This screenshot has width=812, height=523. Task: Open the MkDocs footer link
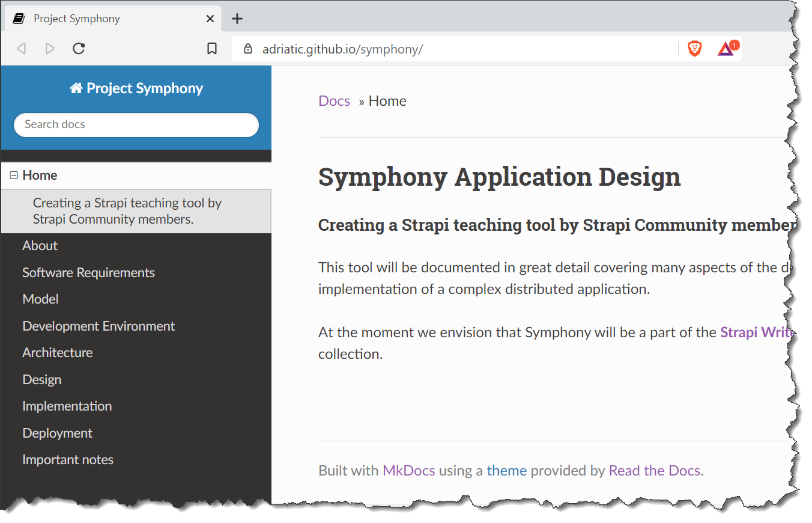[408, 470]
